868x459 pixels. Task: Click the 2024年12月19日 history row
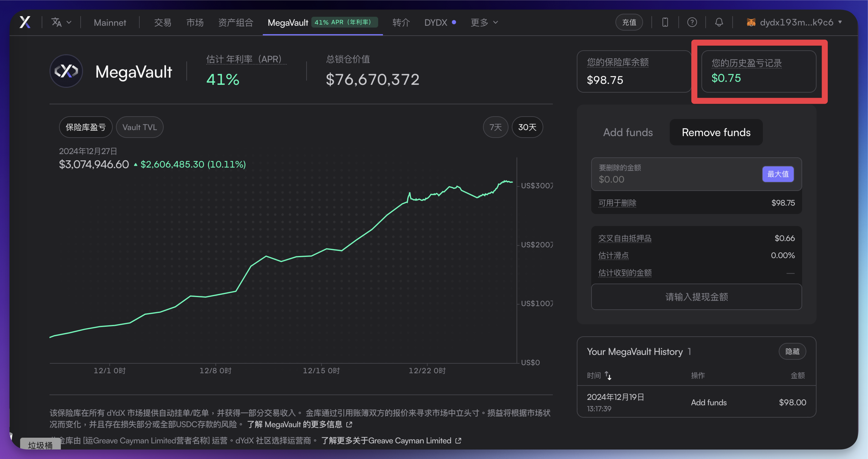click(696, 402)
